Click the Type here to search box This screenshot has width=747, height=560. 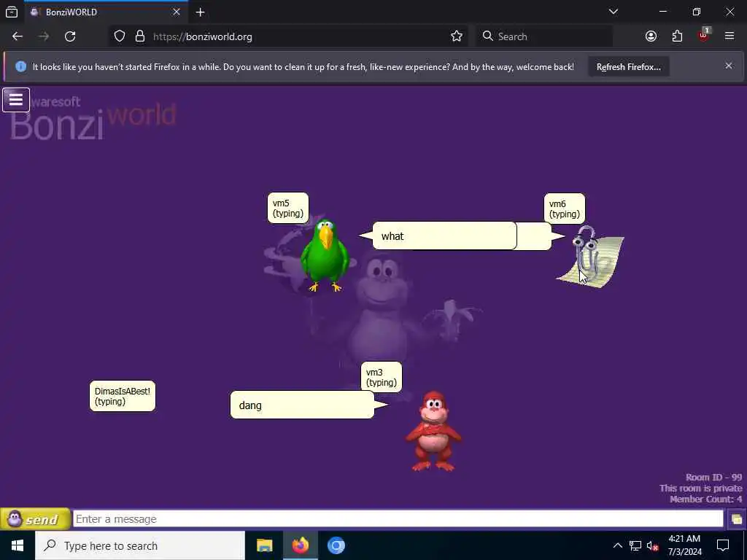click(x=140, y=545)
